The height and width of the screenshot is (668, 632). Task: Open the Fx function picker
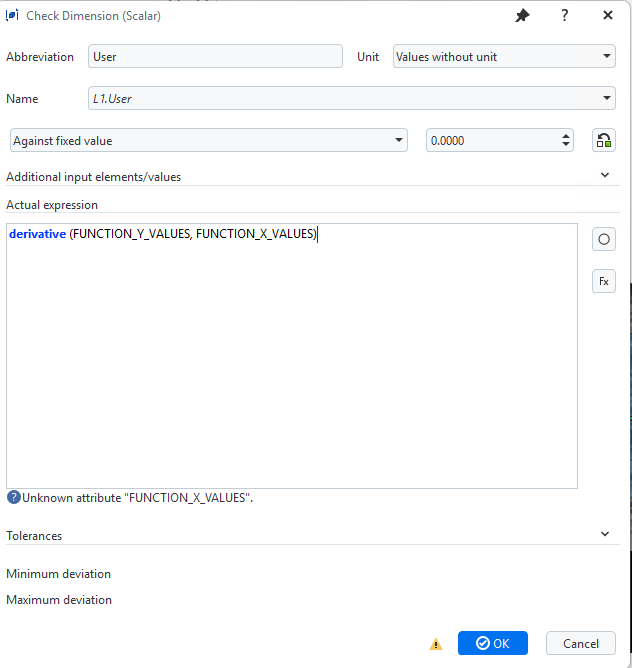click(x=604, y=282)
